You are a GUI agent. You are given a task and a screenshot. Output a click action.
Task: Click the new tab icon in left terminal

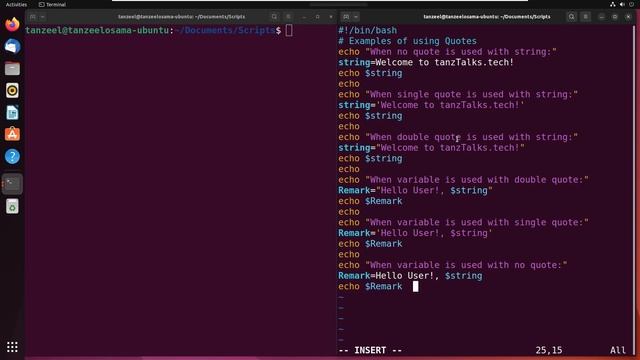pyautogui.click(x=33, y=17)
